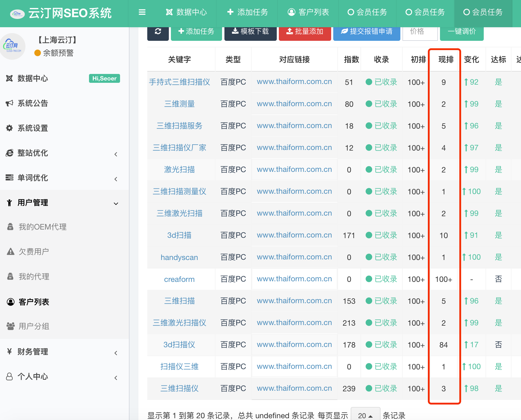Open 客户列表 in top navigation
Screen dimensions: 521x420
pos(308,12)
